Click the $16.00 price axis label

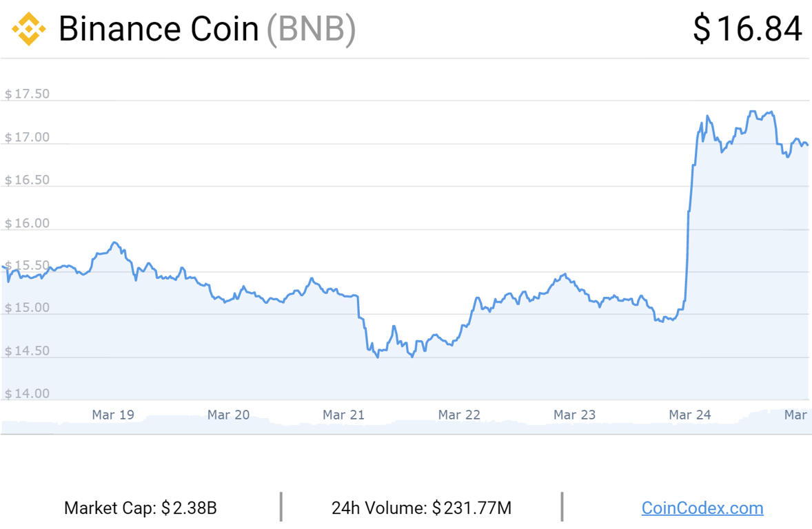(28, 223)
